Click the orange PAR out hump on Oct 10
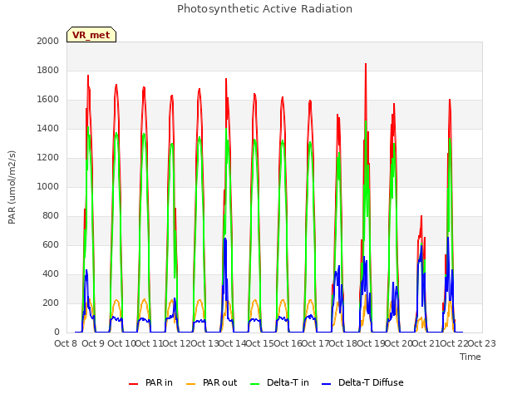 coord(116,301)
